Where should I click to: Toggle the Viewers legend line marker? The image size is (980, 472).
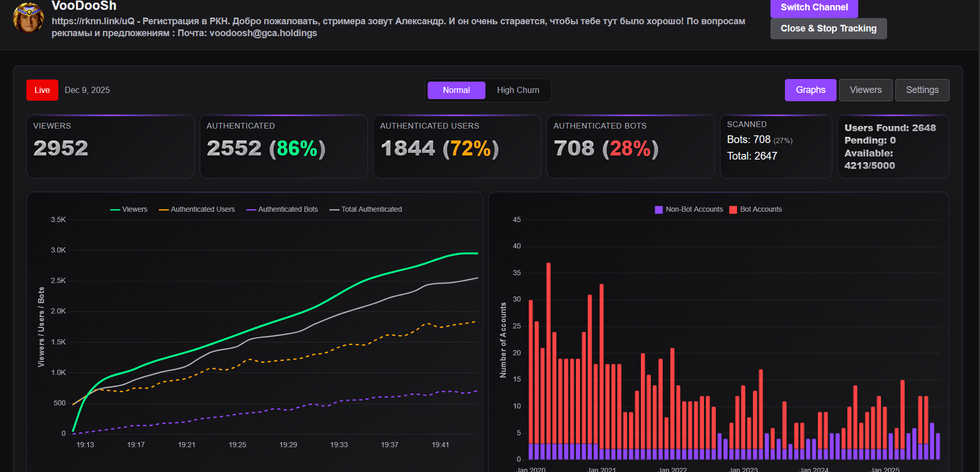coord(115,210)
